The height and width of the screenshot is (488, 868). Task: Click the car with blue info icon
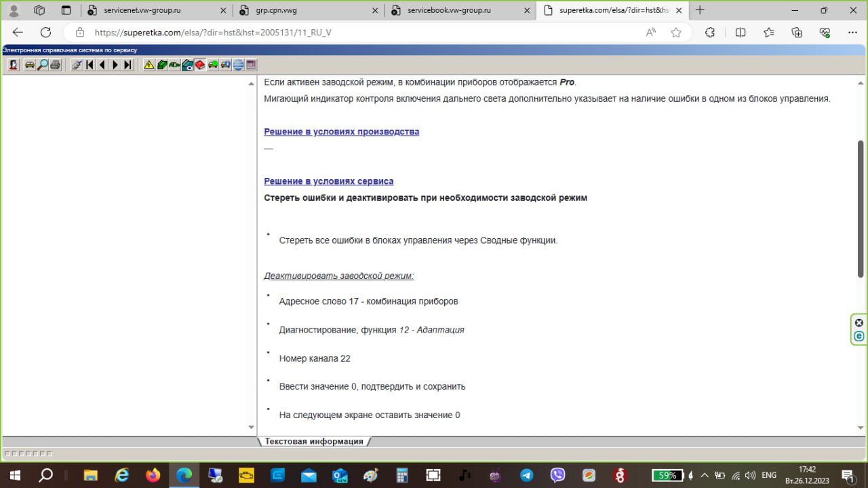(x=226, y=64)
